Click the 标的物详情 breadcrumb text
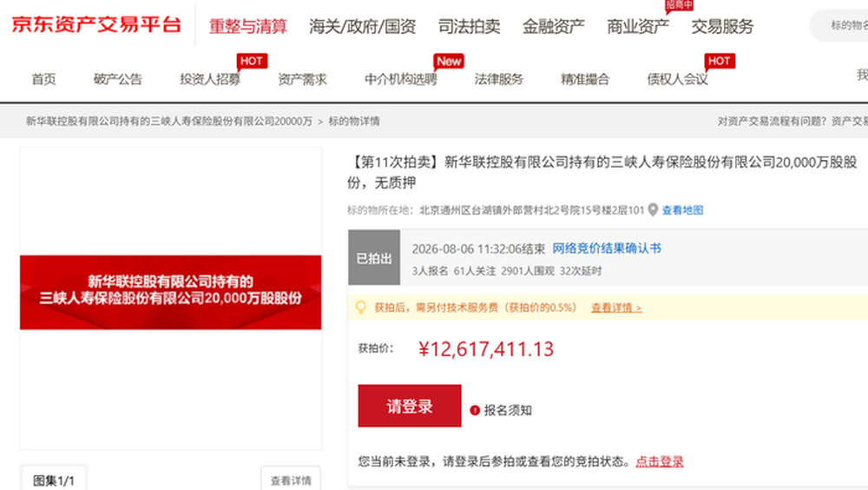The width and height of the screenshot is (868, 490). (354, 122)
